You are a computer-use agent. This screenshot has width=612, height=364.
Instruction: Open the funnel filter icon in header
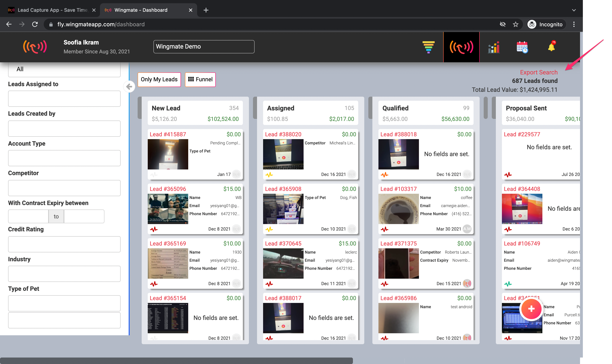[428, 47]
